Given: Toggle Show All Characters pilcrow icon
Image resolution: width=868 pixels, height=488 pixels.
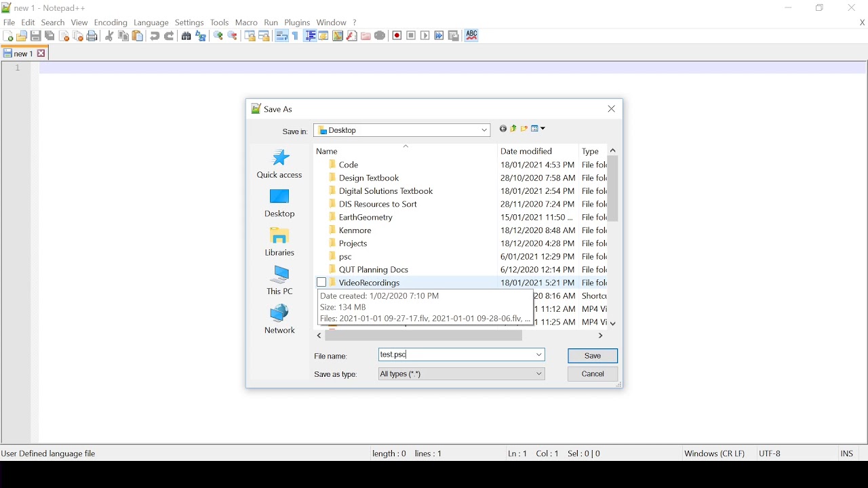Looking at the screenshot, I should tap(296, 36).
